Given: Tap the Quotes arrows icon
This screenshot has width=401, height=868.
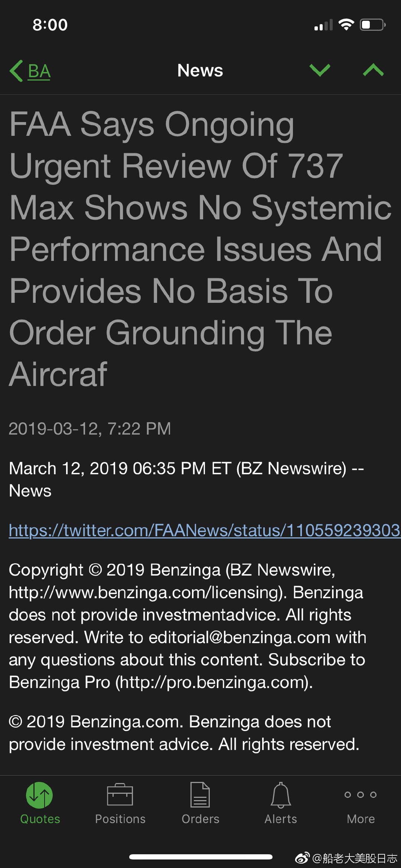Looking at the screenshot, I should pos(39,795).
